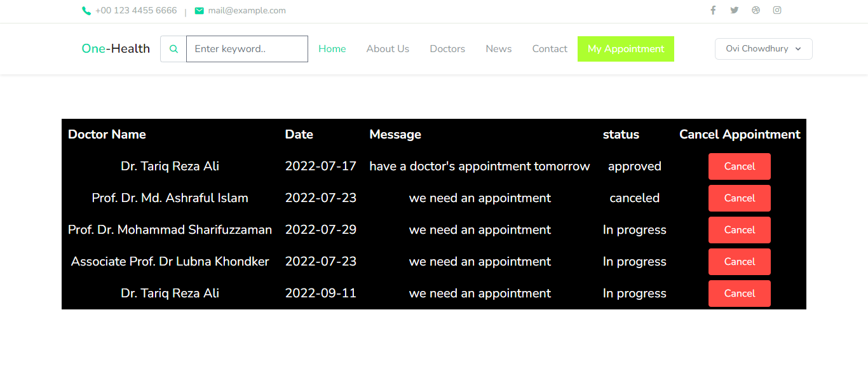Cancel the Associate Prof. Dr Lubna Khondker appointment

tap(739, 261)
